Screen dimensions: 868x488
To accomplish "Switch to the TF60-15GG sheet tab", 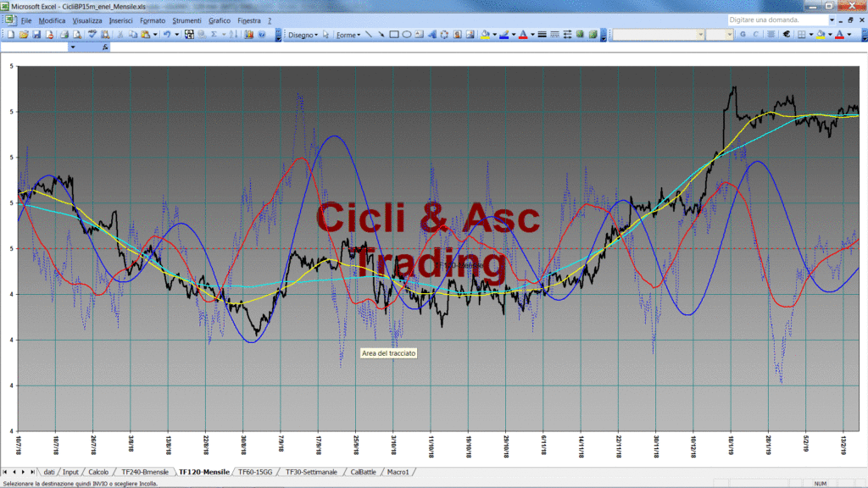I will click(x=255, y=472).
